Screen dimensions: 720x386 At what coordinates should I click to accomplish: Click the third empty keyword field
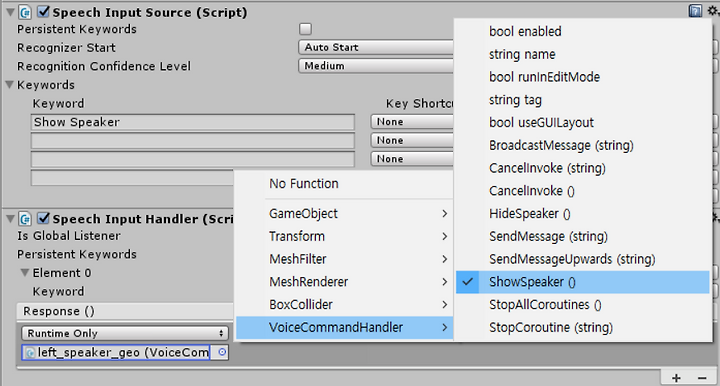(193, 159)
